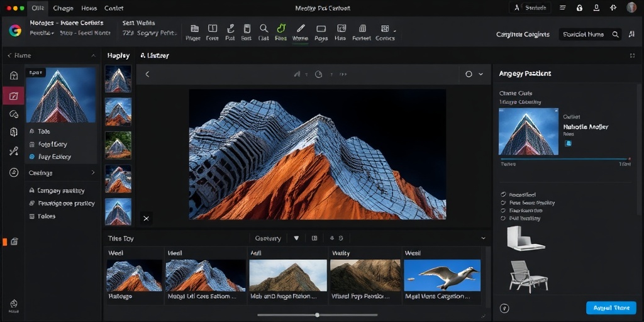Viewport: 644px width, 322px height.
Task: Switch to the A Listirey tab
Action: [x=155, y=55]
